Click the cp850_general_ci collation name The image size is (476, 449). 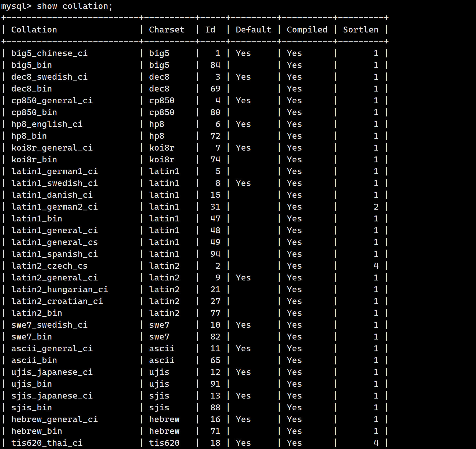click(52, 100)
